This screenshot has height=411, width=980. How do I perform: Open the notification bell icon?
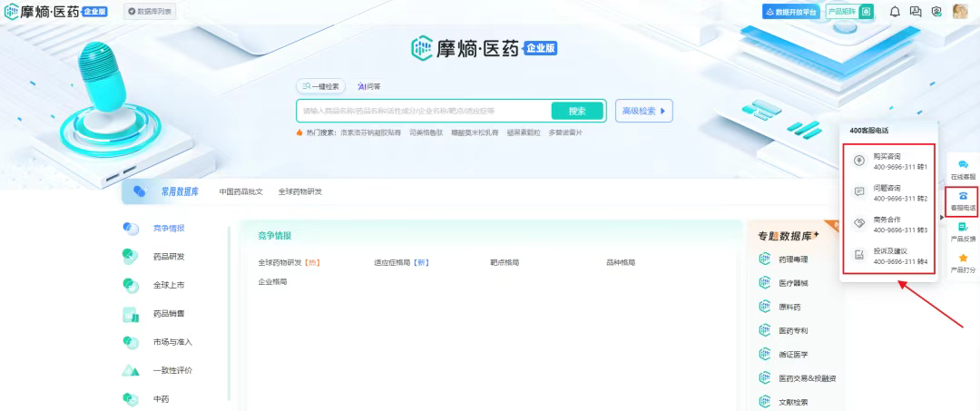pyautogui.click(x=895, y=11)
